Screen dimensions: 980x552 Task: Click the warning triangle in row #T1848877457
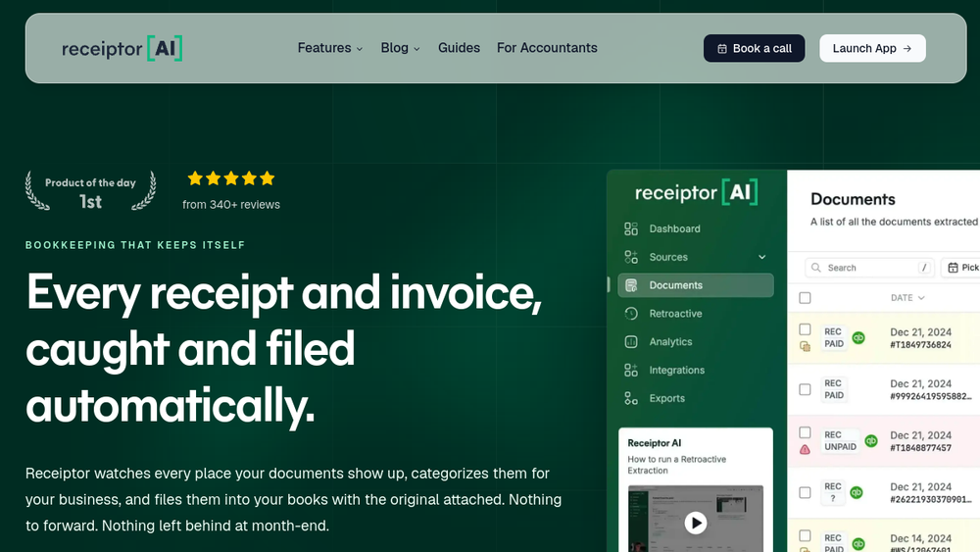[805, 449]
